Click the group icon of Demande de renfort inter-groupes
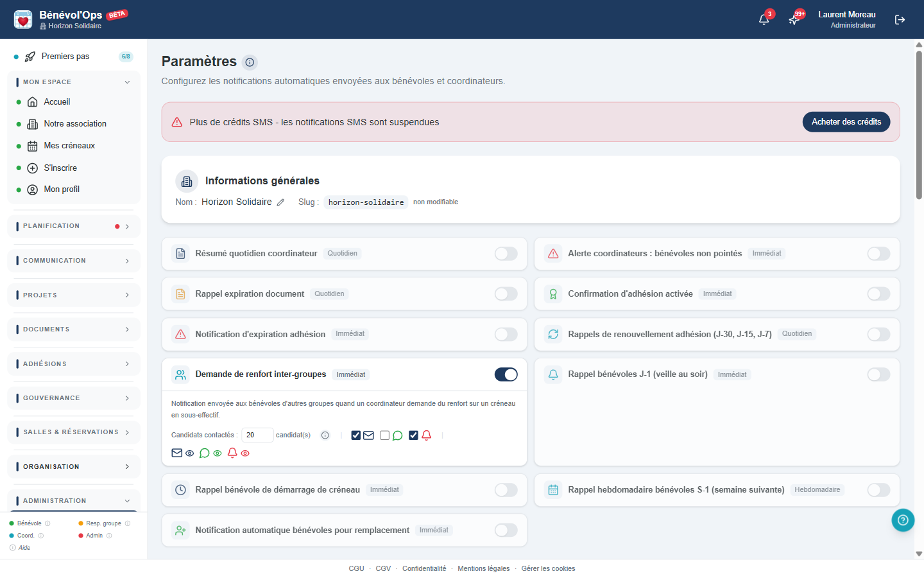 [x=181, y=374]
